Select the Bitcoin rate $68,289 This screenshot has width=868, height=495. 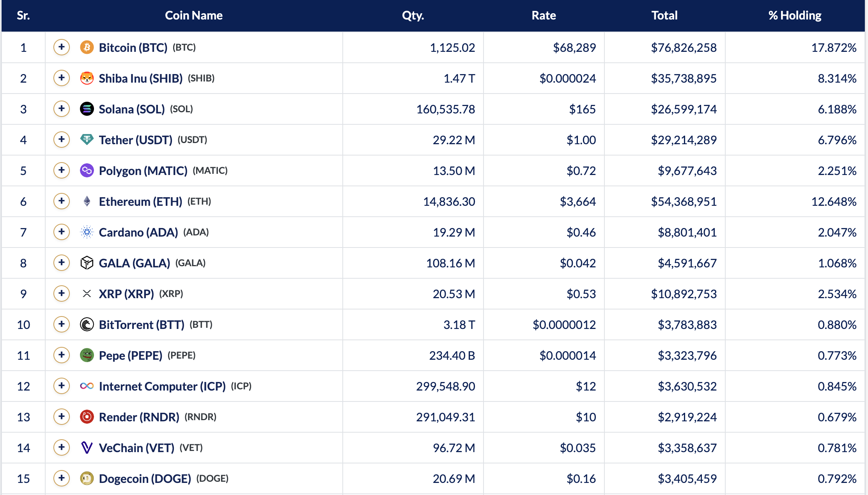tap(574, 48)
